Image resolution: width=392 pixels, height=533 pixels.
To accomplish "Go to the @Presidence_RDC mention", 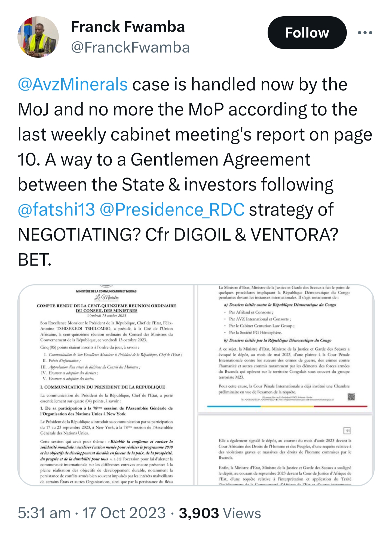I will 172,209.
